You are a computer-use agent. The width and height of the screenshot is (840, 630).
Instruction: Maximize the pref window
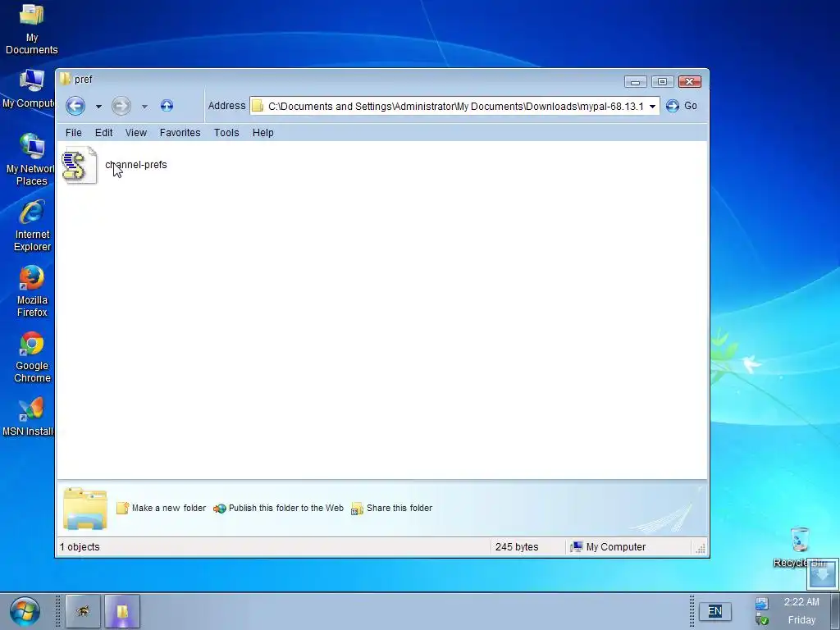coord(662,81)
